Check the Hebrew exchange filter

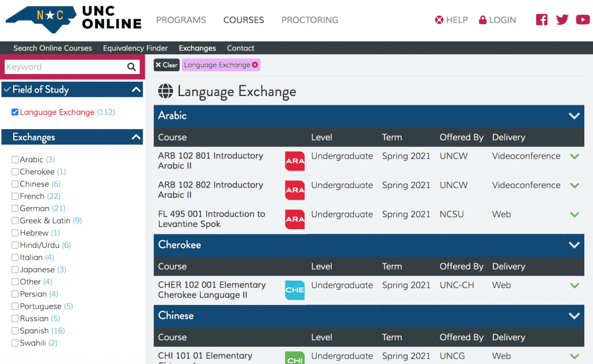tap(14, 233)
